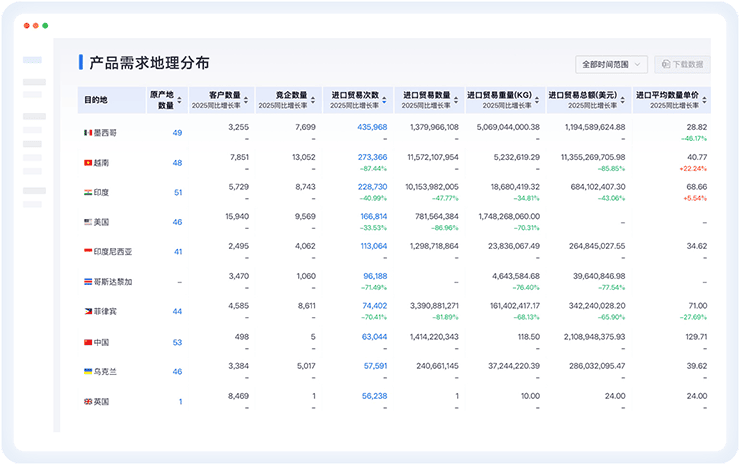Screen dimensions: 740x465
Task: Open the 全部时间范围 dropdown
Action: tap(612, 64)
